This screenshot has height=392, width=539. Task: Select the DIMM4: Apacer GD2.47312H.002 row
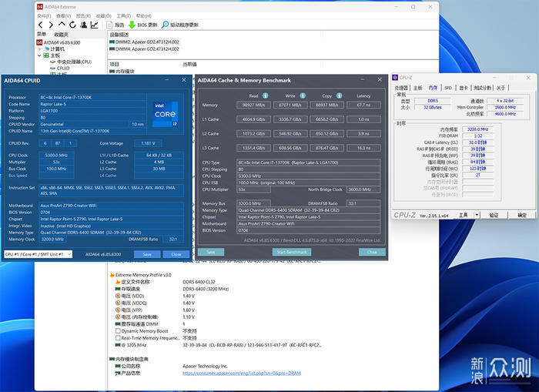tap(145, 49)
